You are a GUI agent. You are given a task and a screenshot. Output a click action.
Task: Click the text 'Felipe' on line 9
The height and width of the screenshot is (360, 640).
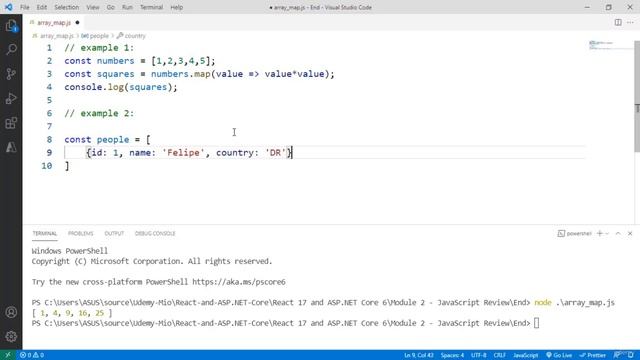point(183,153)
